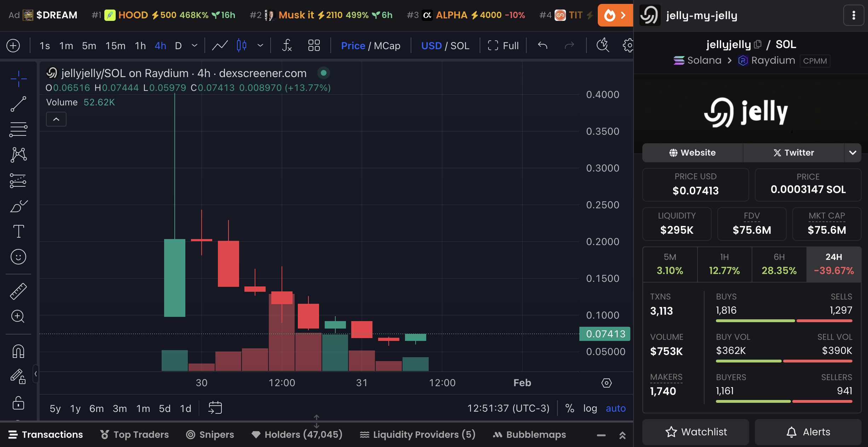Open forecasting and measurement tools

click(18, 180)
